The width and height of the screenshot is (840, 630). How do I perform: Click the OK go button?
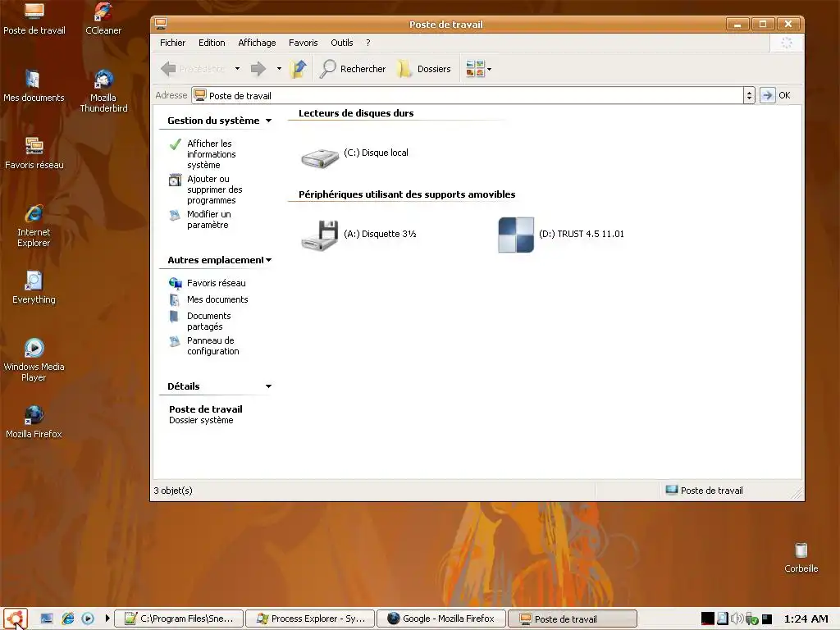(x=775, y=95)
